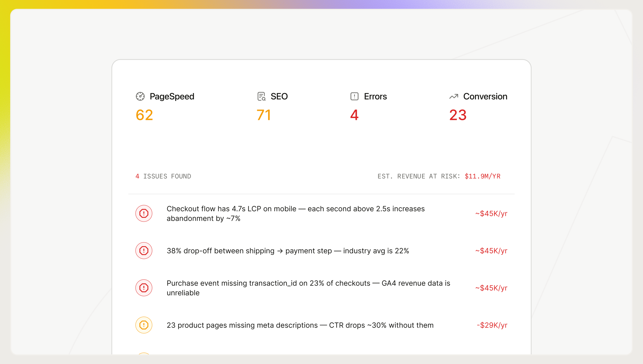Select the PageSpeed score of 62
The height and width of the screenshot is (364, 643).
[144, 115]
